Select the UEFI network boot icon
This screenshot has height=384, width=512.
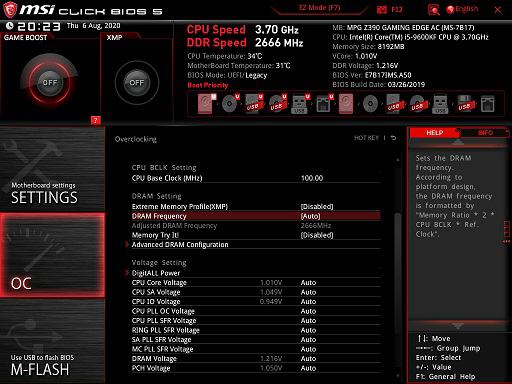(324, 104)
